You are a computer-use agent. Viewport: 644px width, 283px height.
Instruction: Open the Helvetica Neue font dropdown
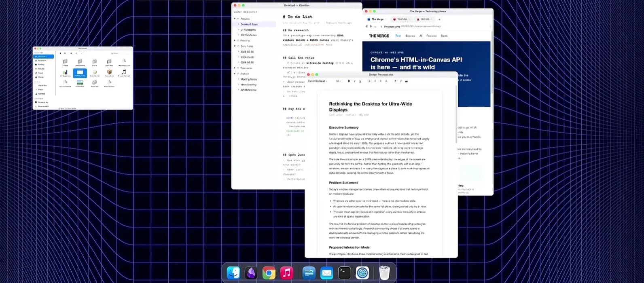[x=318, y=81]
